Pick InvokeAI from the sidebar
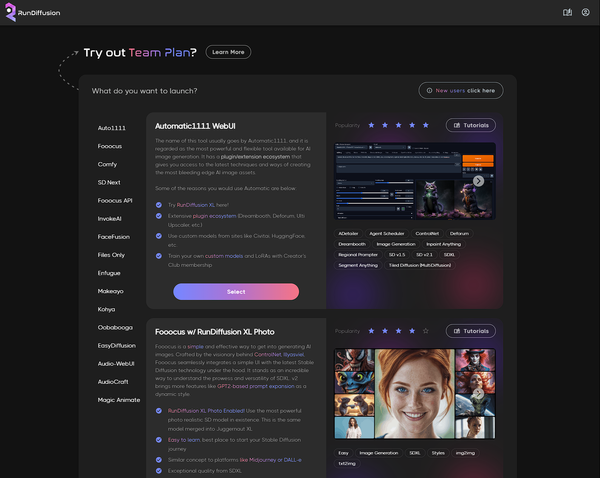 110,218
